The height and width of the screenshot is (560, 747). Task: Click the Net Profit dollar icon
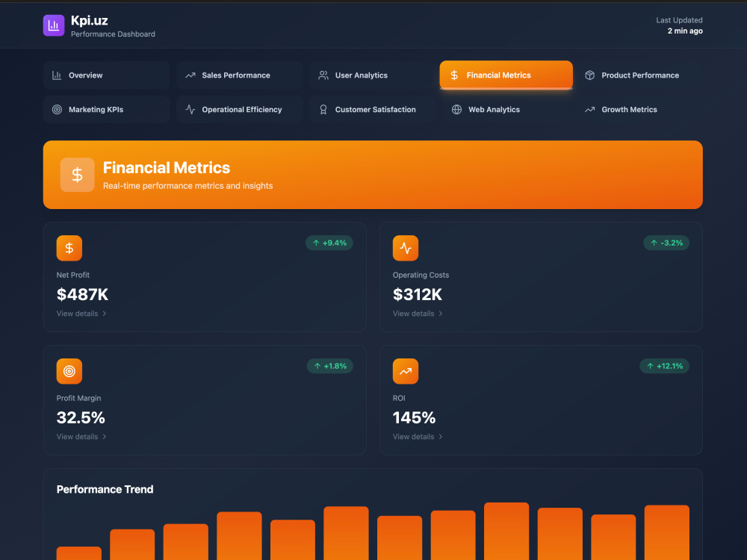[69, 248]
